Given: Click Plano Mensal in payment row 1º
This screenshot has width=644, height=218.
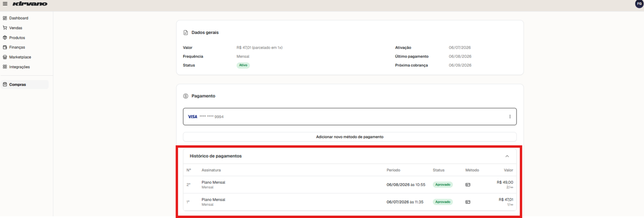Looking at the screenshot, I should pos(213,200).
